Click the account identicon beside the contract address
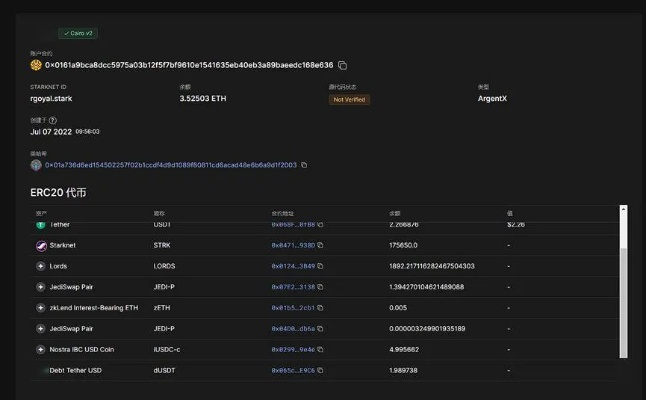The height and width of the screenshot is (400, 646). coord(36,65)
